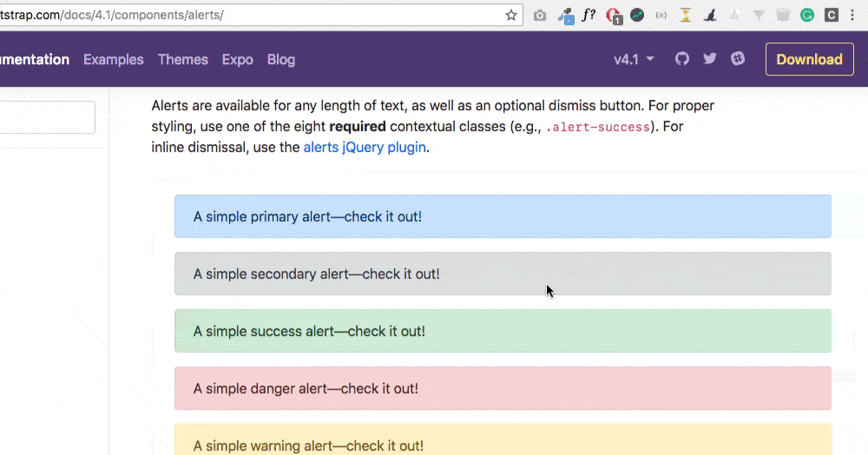Click the green success alert box

coord(503,331)
